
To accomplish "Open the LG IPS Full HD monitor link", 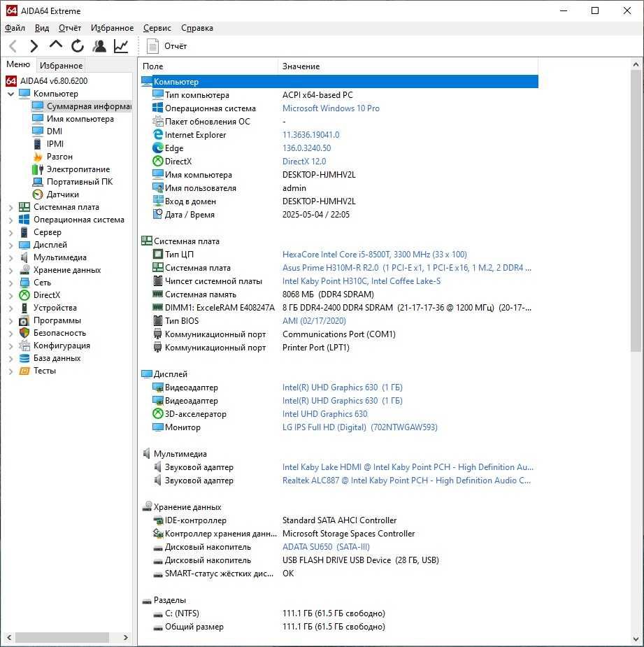I will pos(359,427).
